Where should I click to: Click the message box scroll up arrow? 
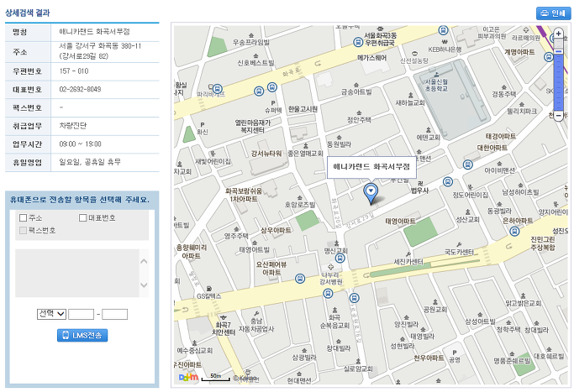pos(144,261)
